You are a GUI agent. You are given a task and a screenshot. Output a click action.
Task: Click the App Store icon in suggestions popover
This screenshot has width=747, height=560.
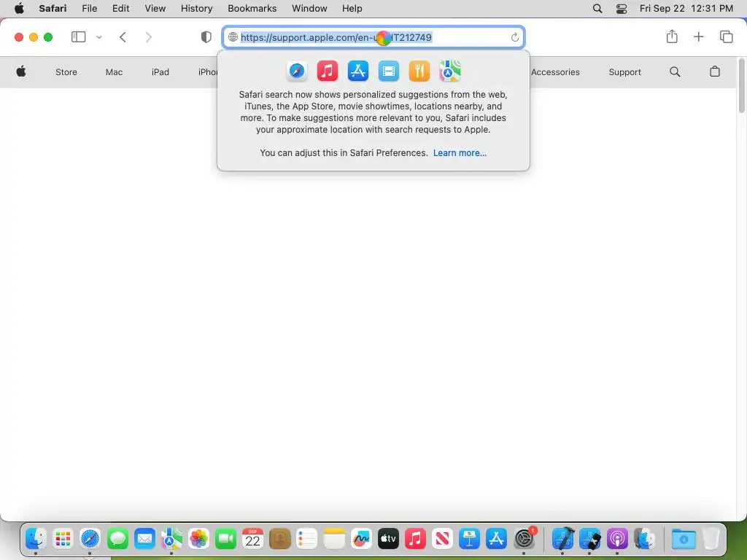click(357, 71)
